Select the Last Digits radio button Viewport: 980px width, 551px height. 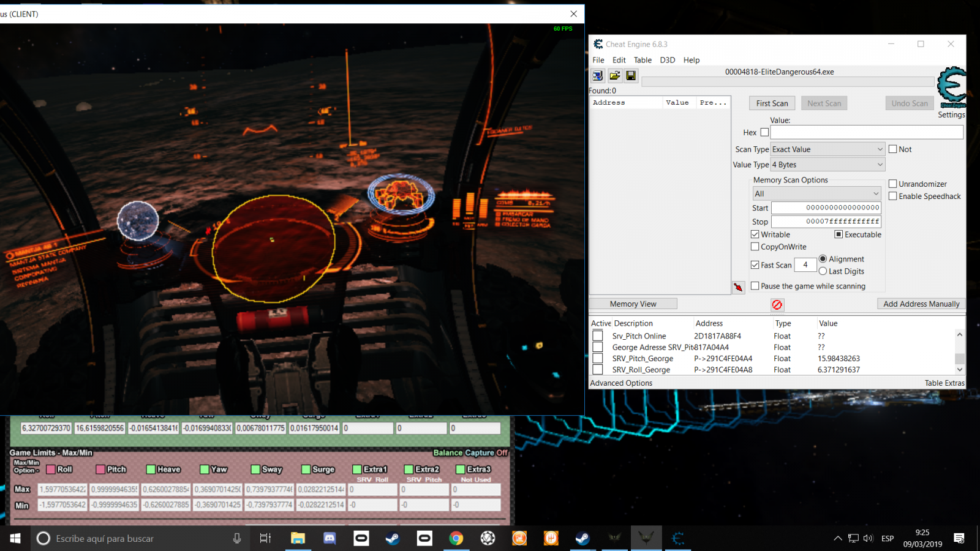click(x=823, y=271)
